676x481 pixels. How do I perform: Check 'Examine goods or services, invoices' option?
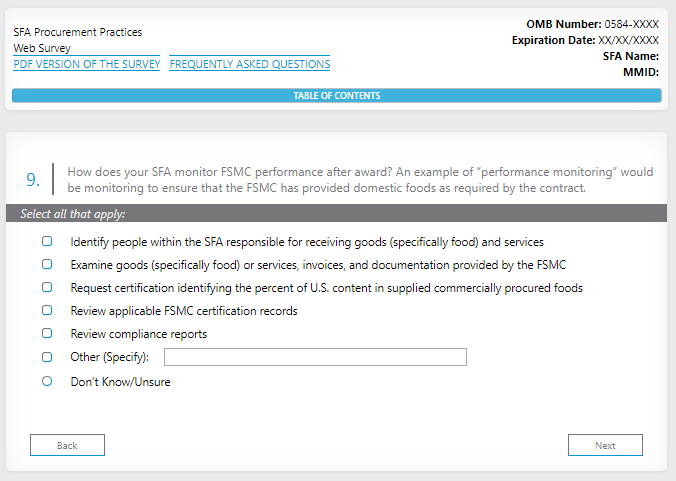click(47, 265)
